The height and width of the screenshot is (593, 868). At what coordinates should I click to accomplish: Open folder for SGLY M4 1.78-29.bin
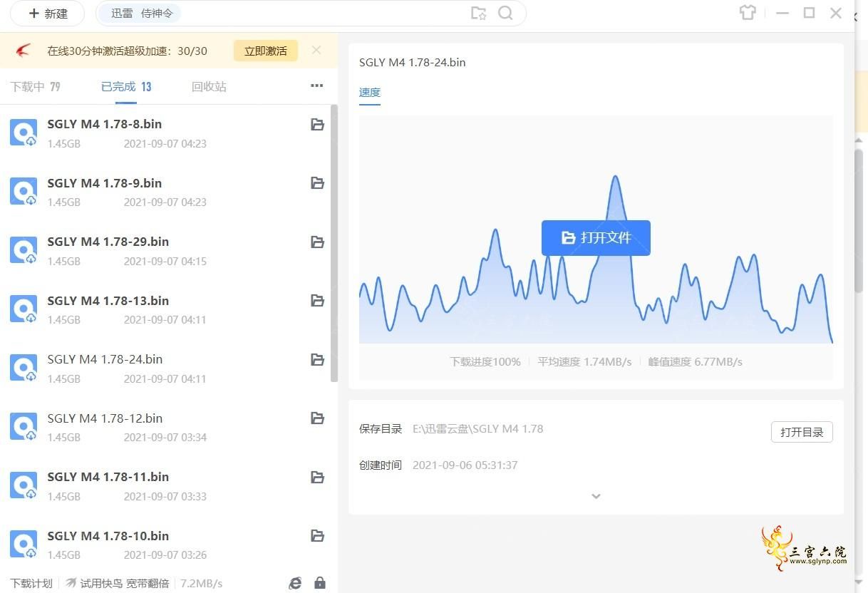(318, 242)
